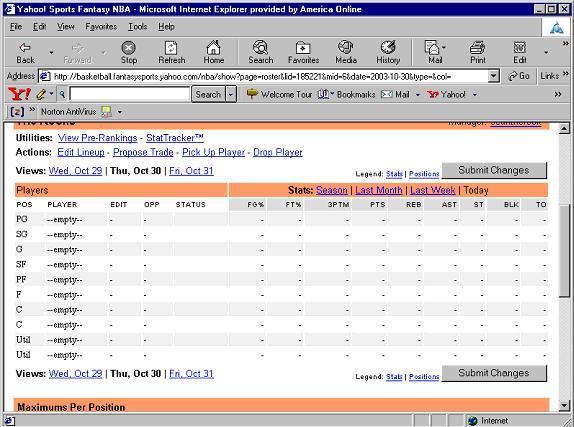Open Yahoo toolbar Bookmarks icon
This screenshot has height=427, width=574.
coord(323,94)
